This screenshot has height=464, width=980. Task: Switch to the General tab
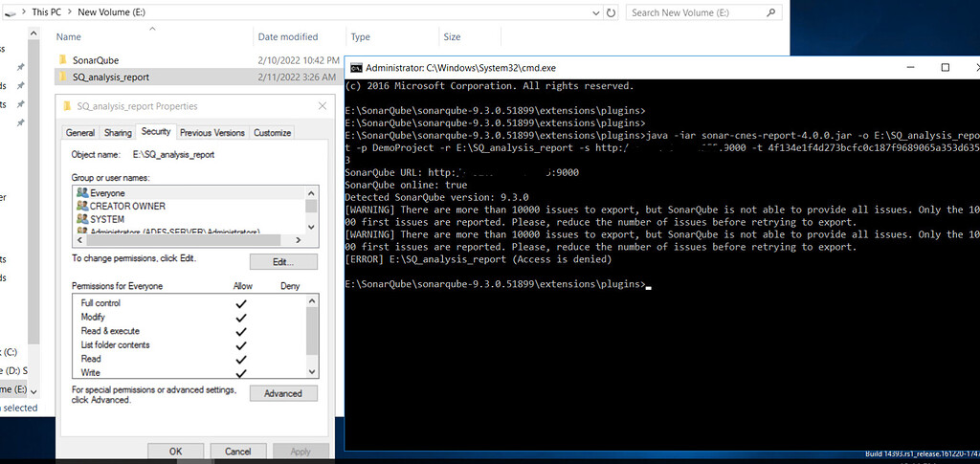[80, 132]
